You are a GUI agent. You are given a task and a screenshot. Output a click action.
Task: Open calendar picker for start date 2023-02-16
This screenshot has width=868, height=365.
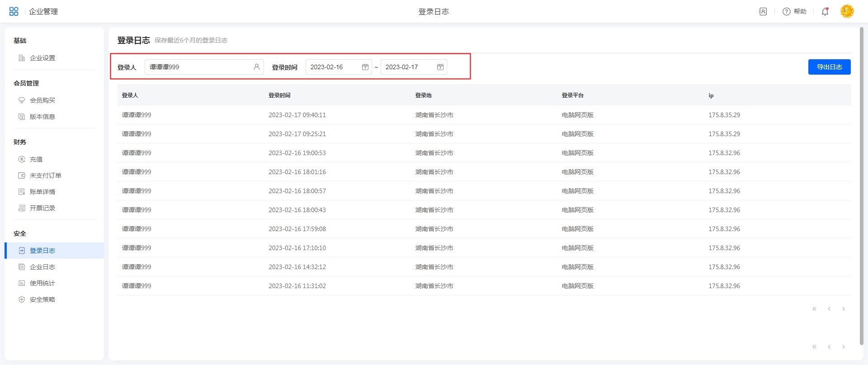(365, 67)
